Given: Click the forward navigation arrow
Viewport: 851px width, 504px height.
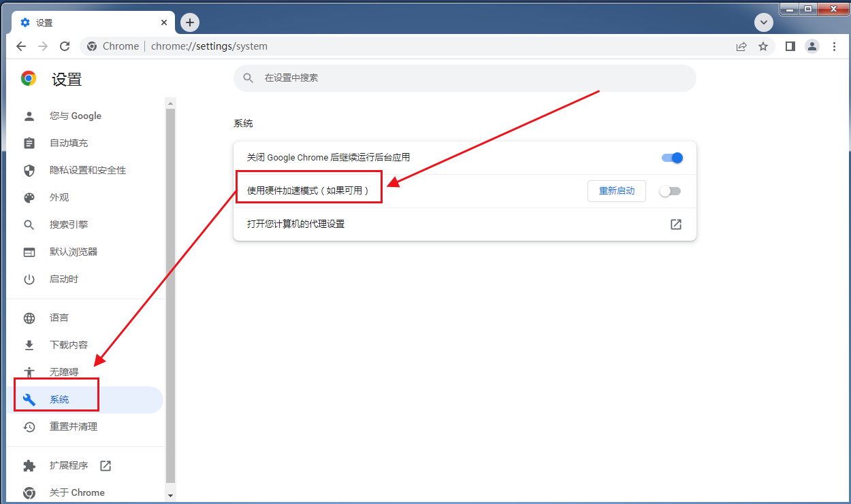Looking at the screenshot, I should (x=43, y=46).
